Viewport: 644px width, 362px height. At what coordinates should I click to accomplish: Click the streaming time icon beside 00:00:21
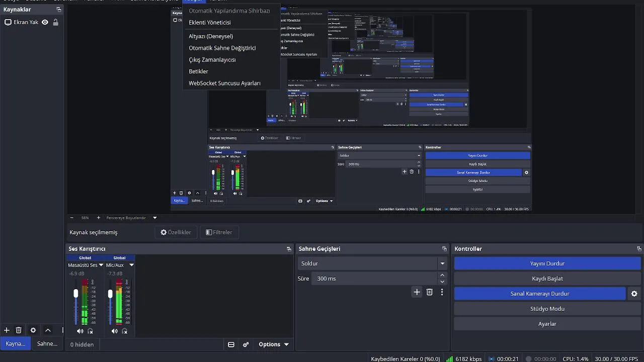tap(492, 359)
